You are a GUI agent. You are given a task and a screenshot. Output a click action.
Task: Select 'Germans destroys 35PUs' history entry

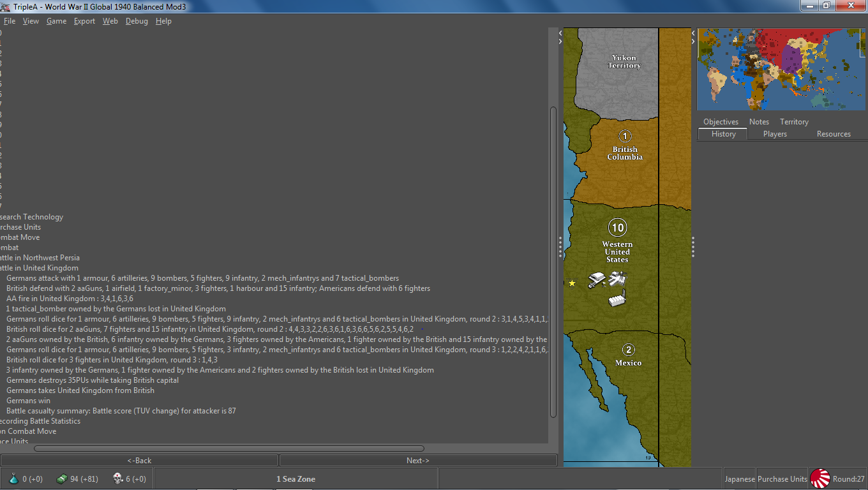pos(93,380)
